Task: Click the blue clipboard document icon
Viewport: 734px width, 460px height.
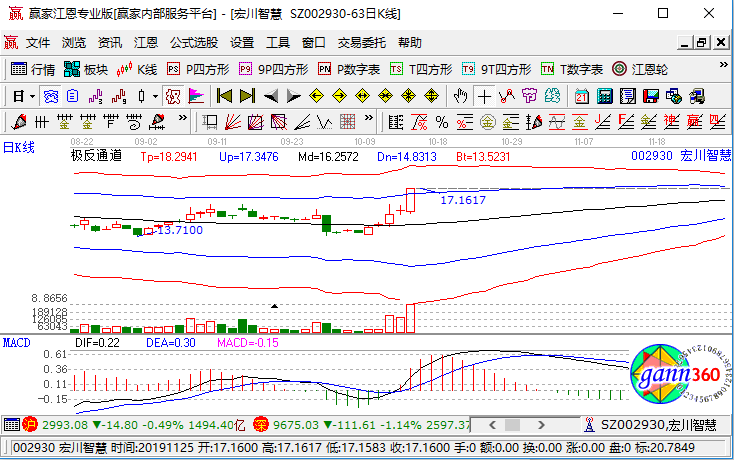Action: (72, 97)
